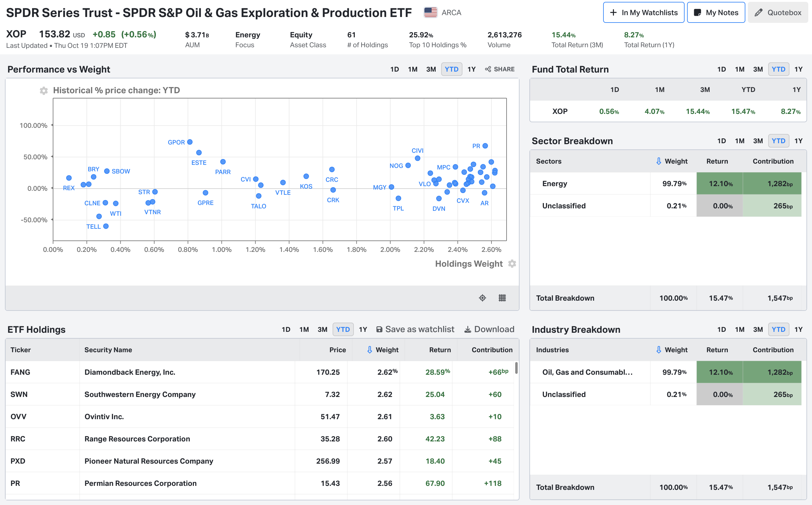Select the PR data point on the scatter chart
The height and width of the screenshot is (505, 812).
point(485,146)
